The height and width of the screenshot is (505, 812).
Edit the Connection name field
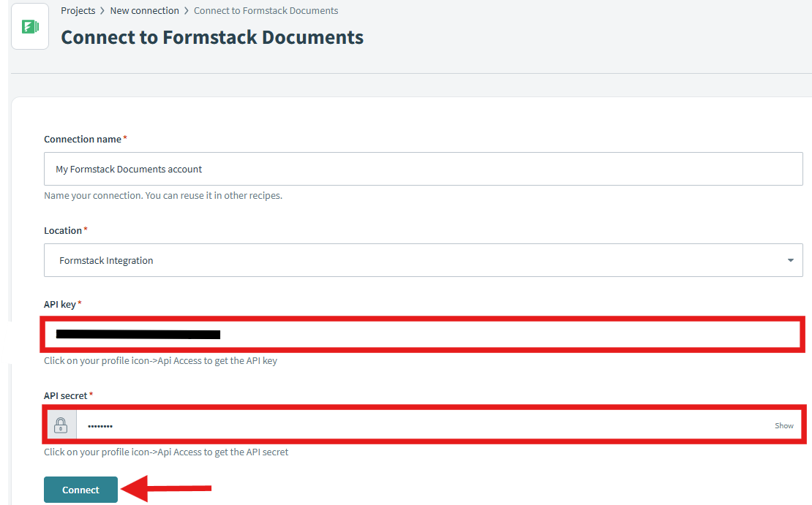[x=423, y=169]
